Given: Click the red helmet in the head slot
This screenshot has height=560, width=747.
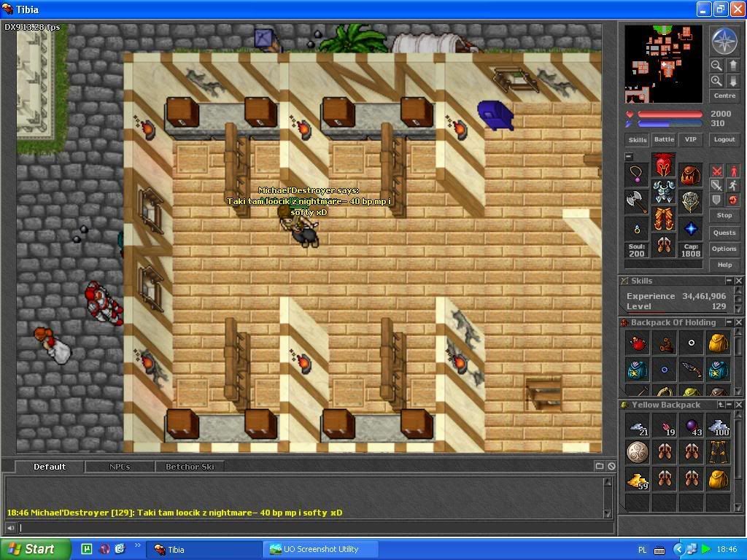Looking at the screenshot, I should 664,165.
